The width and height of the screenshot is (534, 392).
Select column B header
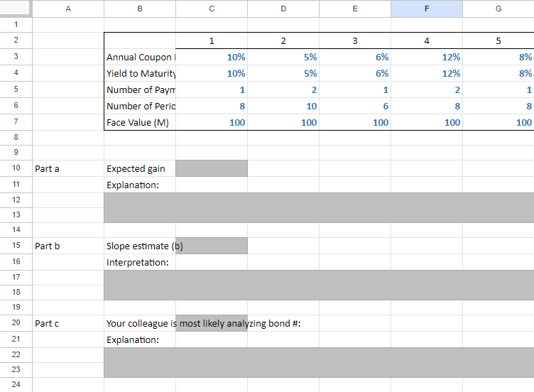click(140, 9)
